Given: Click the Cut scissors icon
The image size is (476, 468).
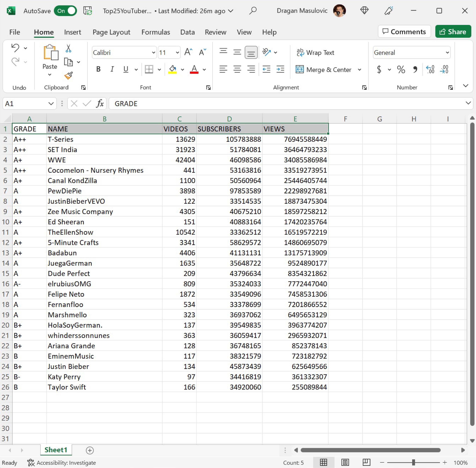Looking at the screenshot, I should point(68,48).
